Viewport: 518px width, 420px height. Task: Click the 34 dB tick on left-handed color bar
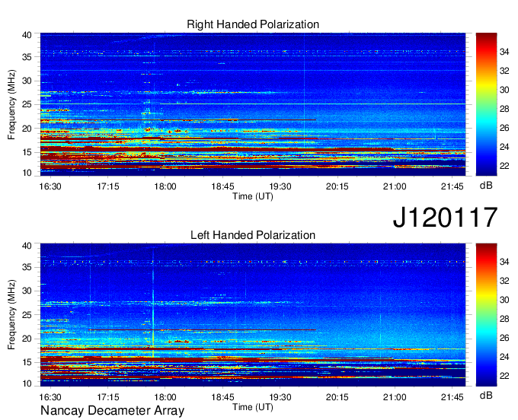pyautogui.click(x=504, y=262)
